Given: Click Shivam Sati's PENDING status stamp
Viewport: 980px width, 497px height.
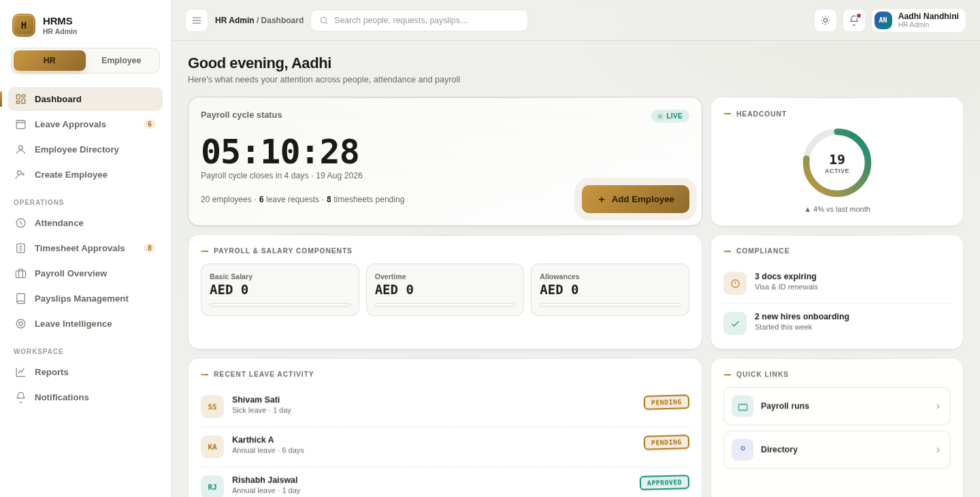Looking at the screenshot, I should 666,402.
